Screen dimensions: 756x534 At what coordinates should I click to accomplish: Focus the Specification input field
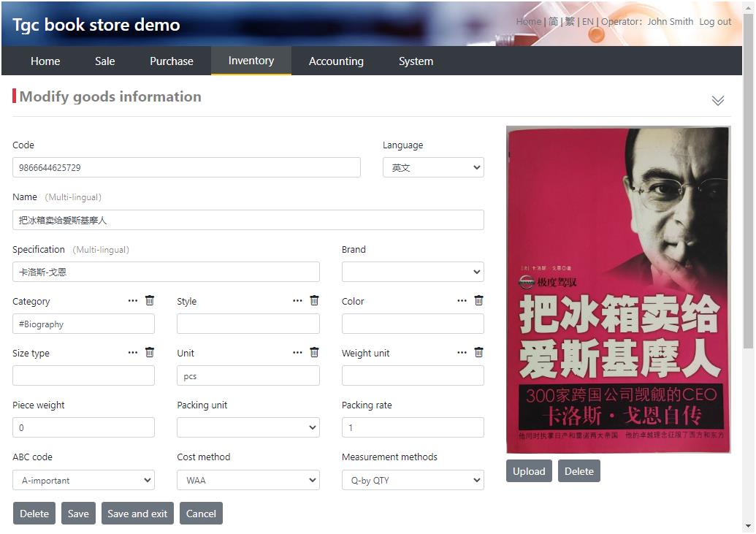[x=166, y=272]
